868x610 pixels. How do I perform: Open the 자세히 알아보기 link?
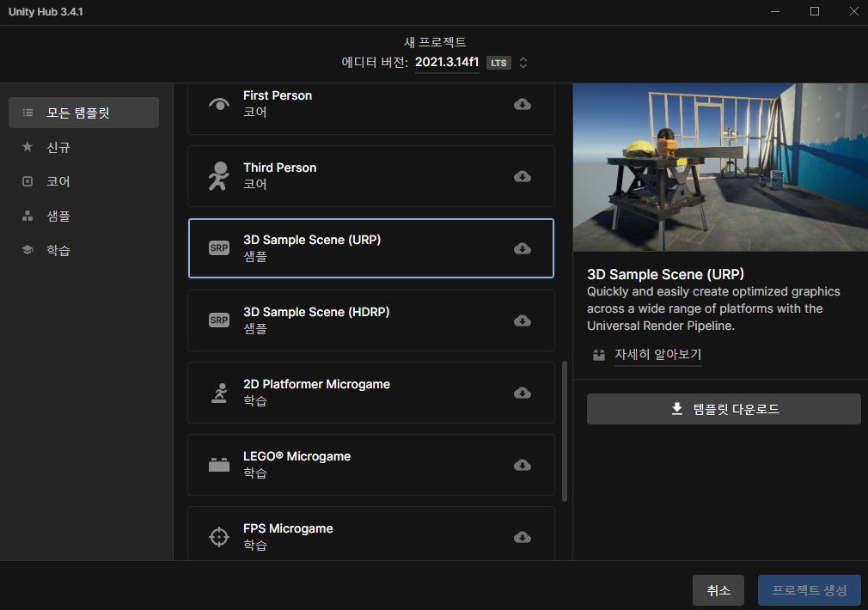[x=657, y=354]
